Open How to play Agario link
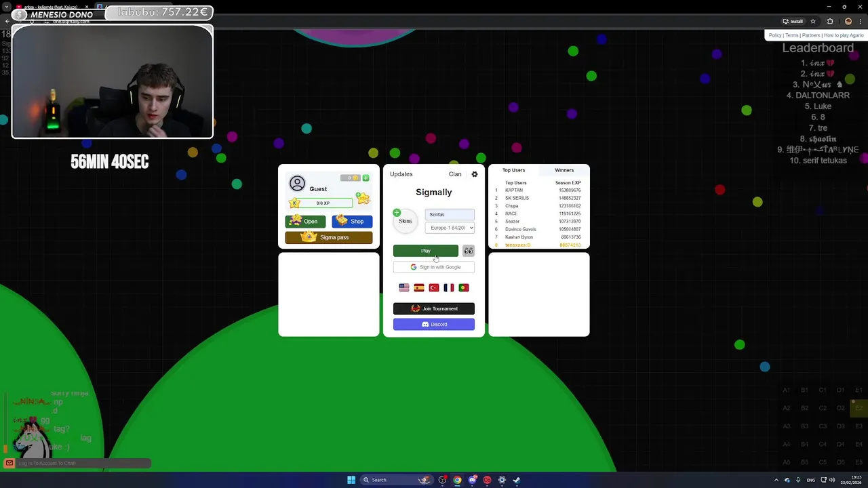The width and height of the screenshot is (868, 488). 844,35
